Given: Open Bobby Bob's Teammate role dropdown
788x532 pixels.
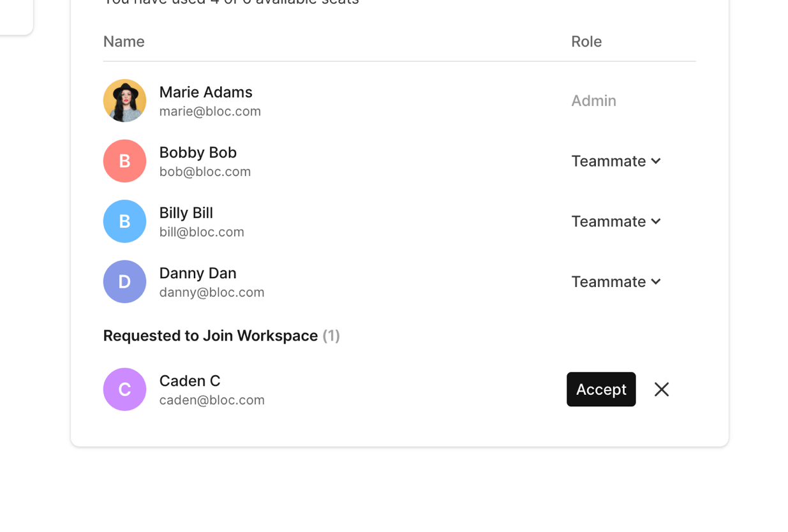Looking at the screenshot, I should [x=616, y=161].
